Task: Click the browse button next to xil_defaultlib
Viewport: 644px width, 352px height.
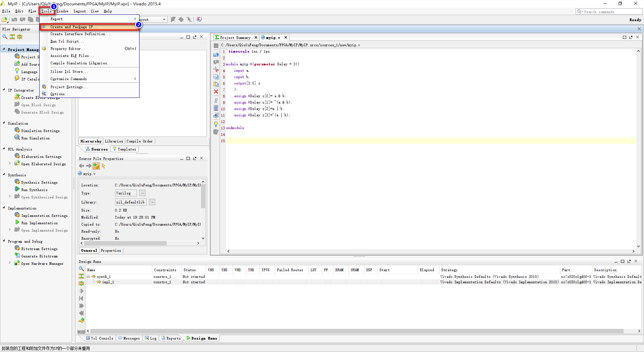Action: (152, 202)
